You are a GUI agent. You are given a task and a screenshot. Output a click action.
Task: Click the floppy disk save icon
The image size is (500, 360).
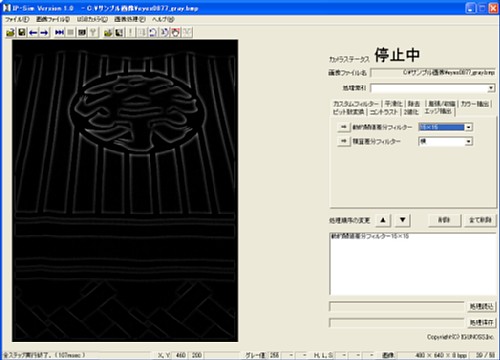(22, 32)
